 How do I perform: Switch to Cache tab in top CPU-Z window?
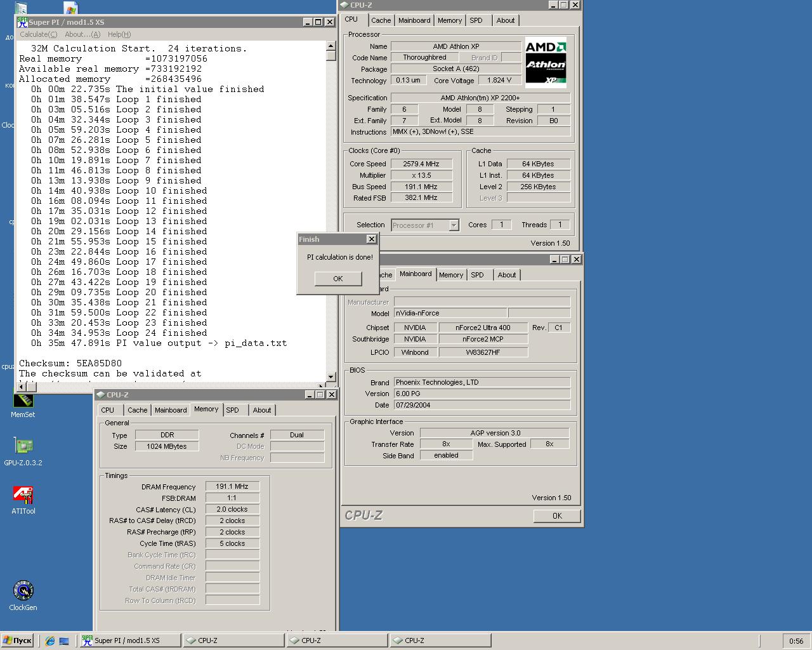pyautogui.click(x=381, y=20)
